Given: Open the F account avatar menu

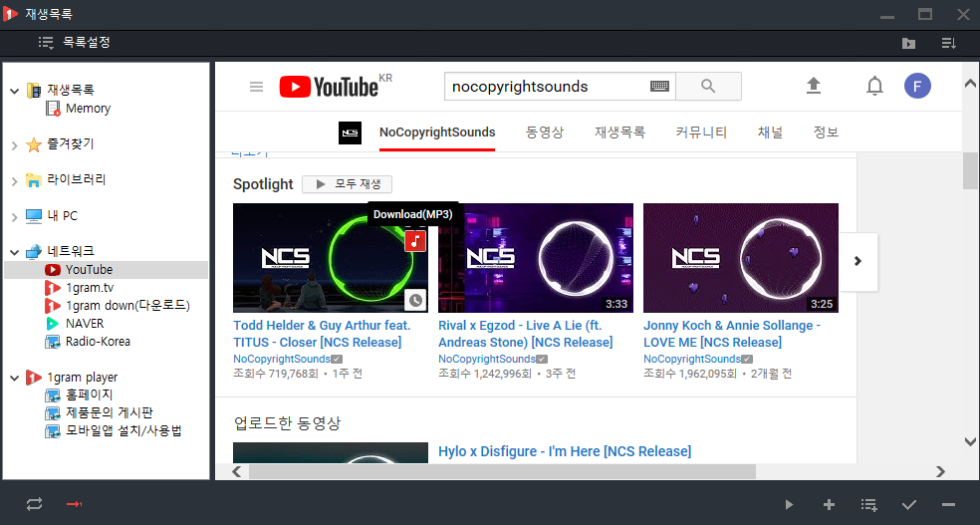Looking at the screenshot, I should coord(917,87).
